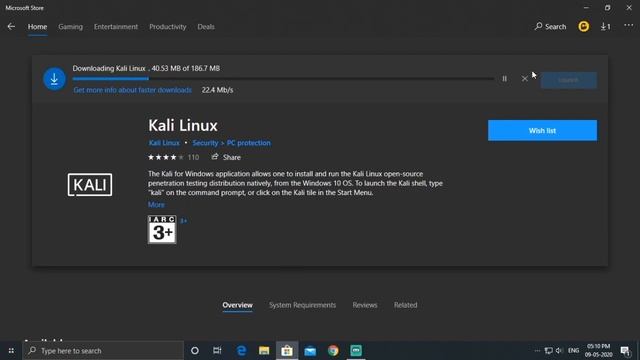Open the Kali Linux publisher link
The height and width of the screenshot is (360, 640).
point(164,143)
